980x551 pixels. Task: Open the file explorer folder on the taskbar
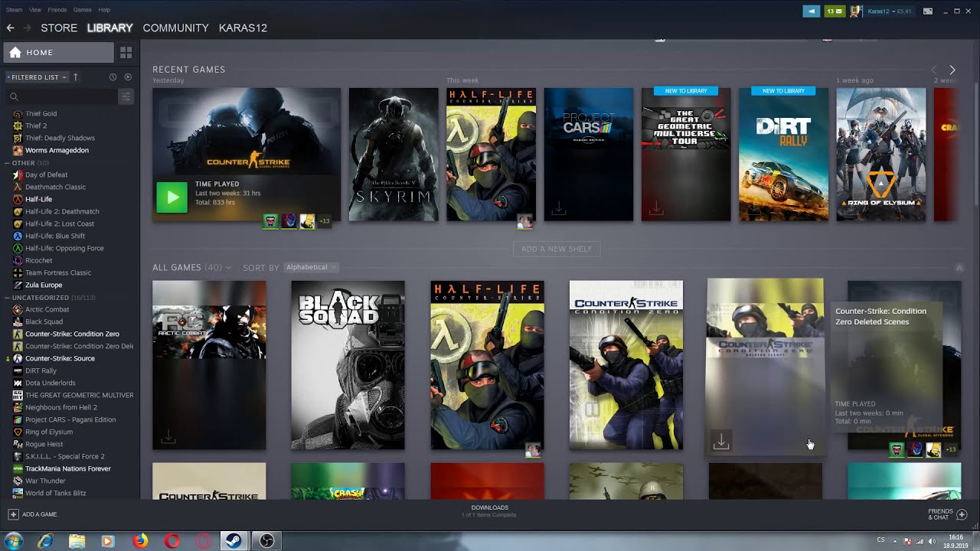tap(77, 541)
